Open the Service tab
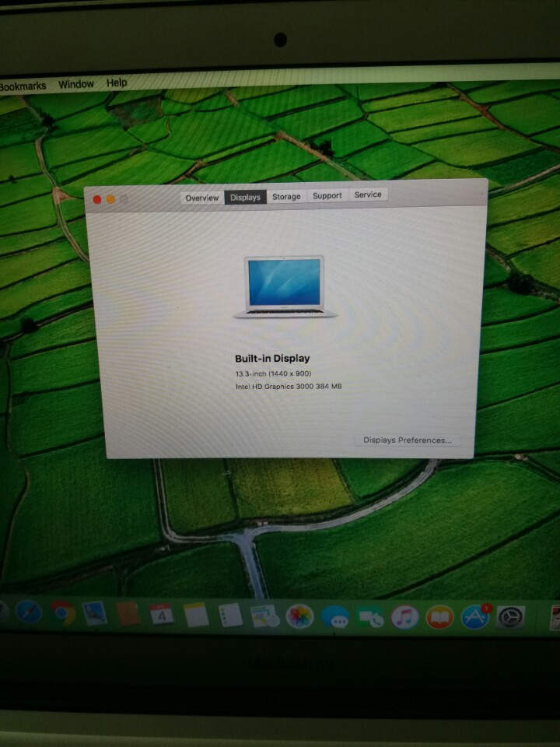Image resolution: width=560 pixels, height=747 pixels. (x=368, y=195)
